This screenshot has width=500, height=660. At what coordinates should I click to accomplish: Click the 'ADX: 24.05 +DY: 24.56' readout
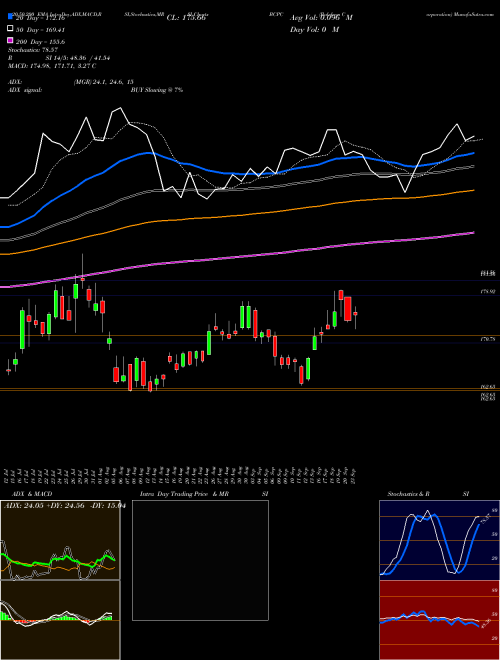point(46,506)
